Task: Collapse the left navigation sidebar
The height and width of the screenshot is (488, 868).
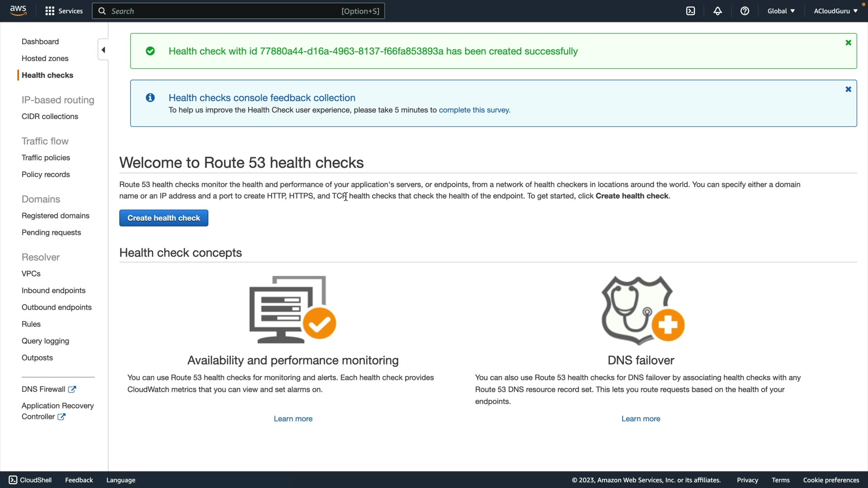Action: [x=103, y=50]
